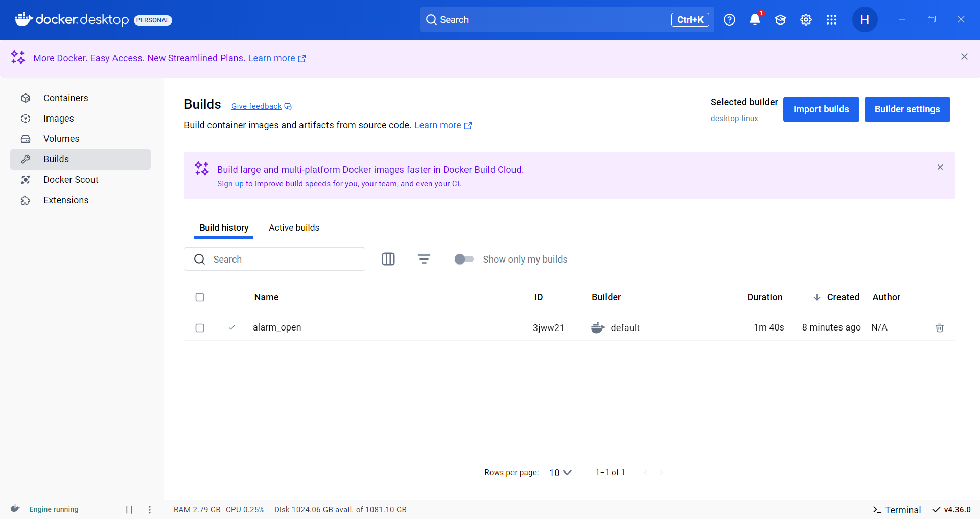Expand Rows per page dropdown
Screen dimensions: 980x519
pyautogui.click(x=561, y=473)
